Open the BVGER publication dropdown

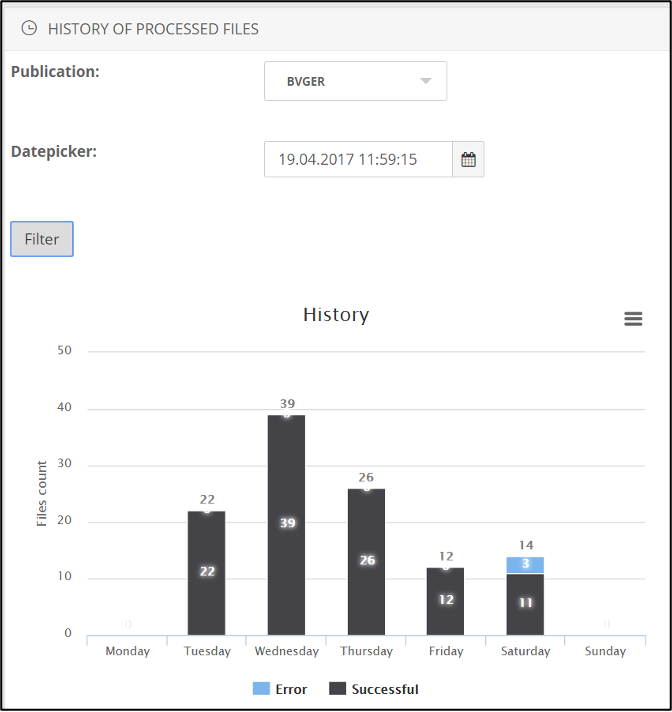pyautogui.click(x=356, y=81)
